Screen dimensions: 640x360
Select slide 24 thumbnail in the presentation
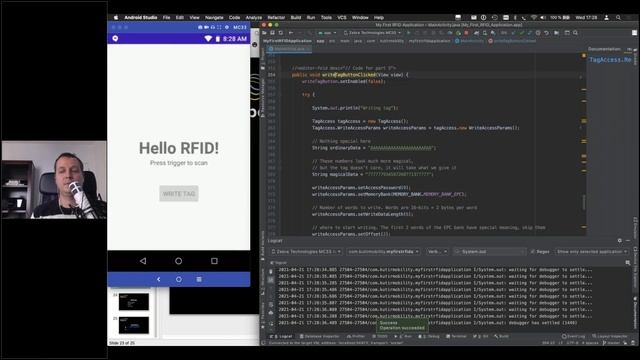pyautogui.click(x=133, y=302)
